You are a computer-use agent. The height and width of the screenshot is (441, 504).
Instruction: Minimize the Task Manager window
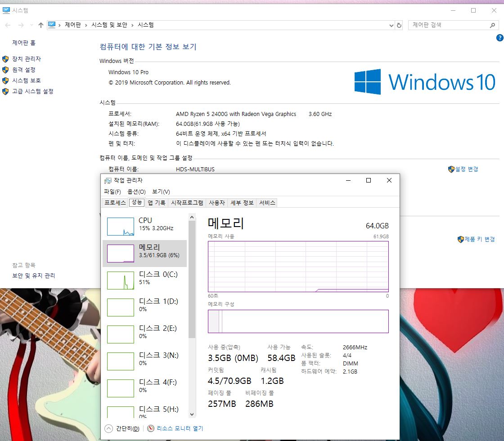pos(348,181)
